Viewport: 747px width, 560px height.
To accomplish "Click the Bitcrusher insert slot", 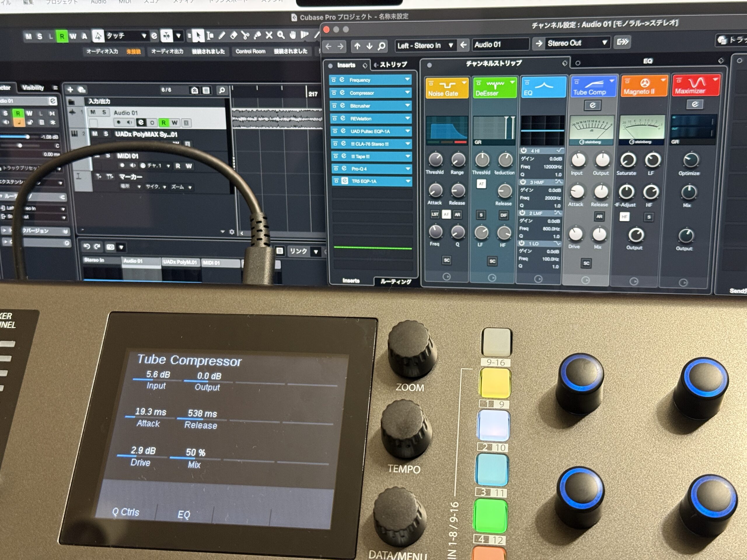I will tap(371, 106).
